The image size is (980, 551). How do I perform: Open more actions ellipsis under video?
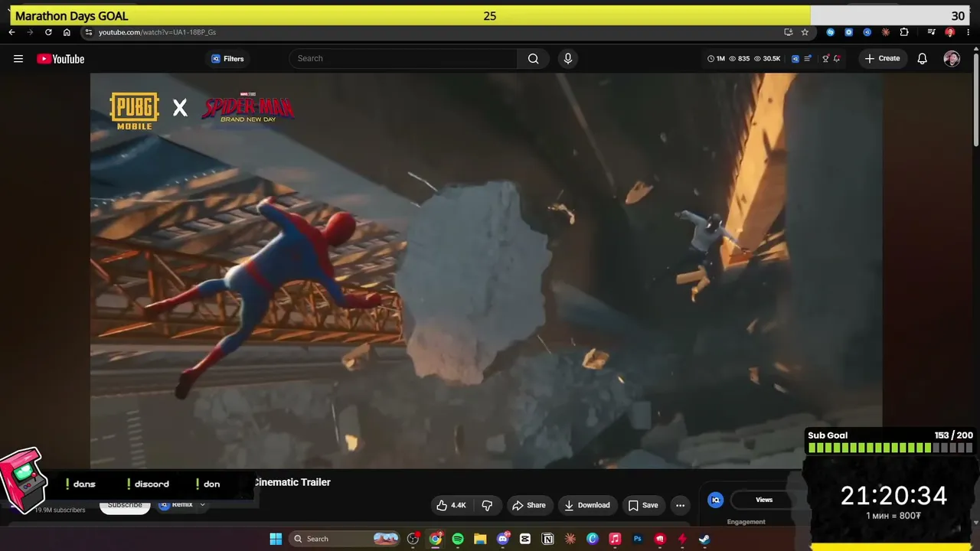[680, 505]
